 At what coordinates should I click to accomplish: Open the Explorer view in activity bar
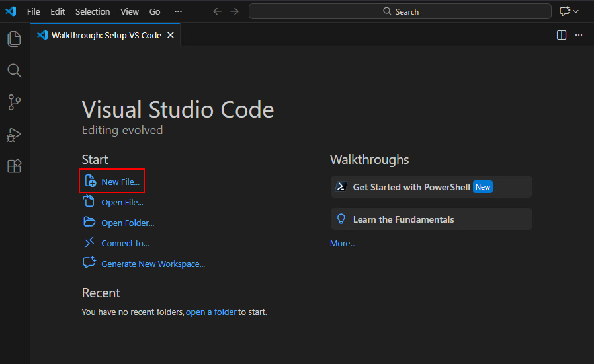14,39
